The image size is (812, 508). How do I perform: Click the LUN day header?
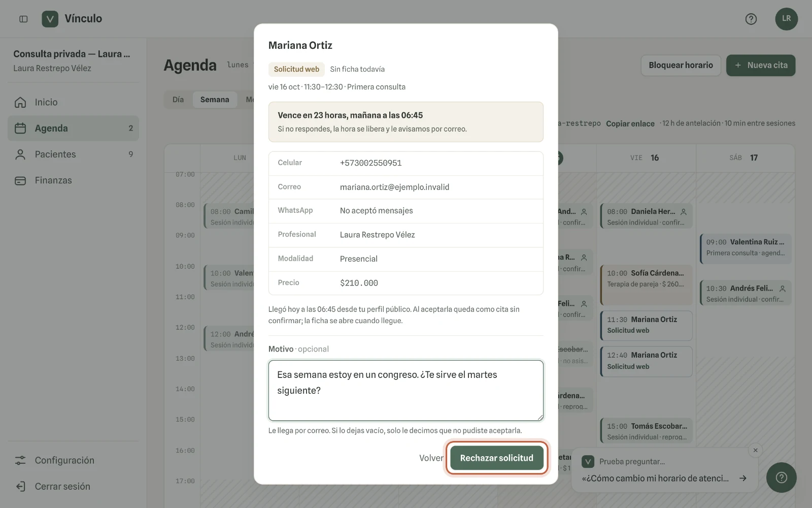coord(240,158)
